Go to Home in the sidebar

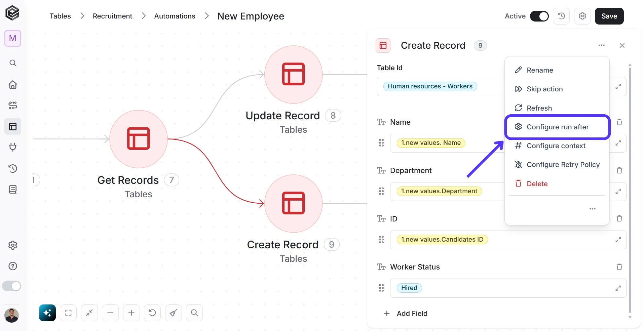(x=13, y=84)
